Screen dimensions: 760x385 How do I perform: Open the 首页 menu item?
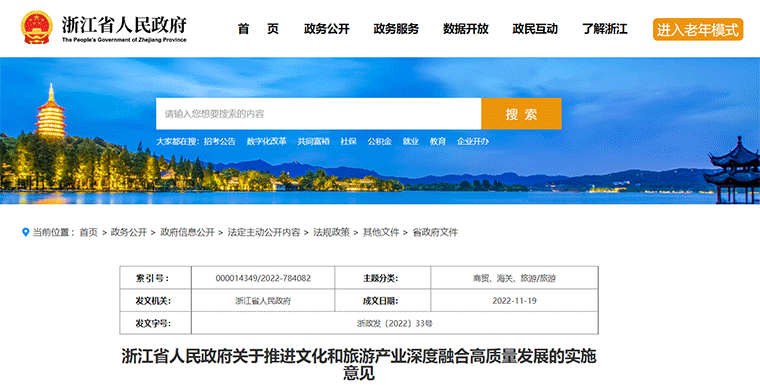coord(258,29)
